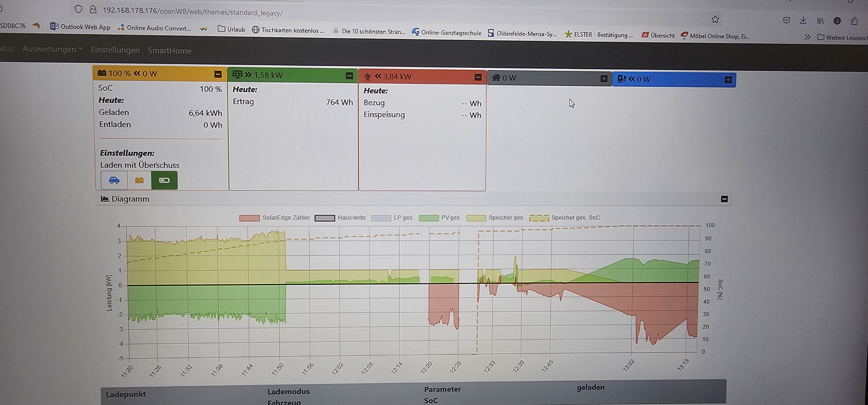
Task: Click the extensions puzzle icon
Action: (854, 21)
